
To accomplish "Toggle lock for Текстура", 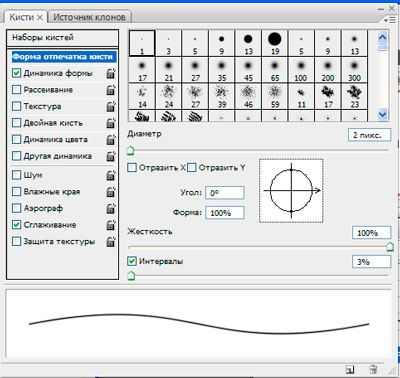I will tap(111, 107).
